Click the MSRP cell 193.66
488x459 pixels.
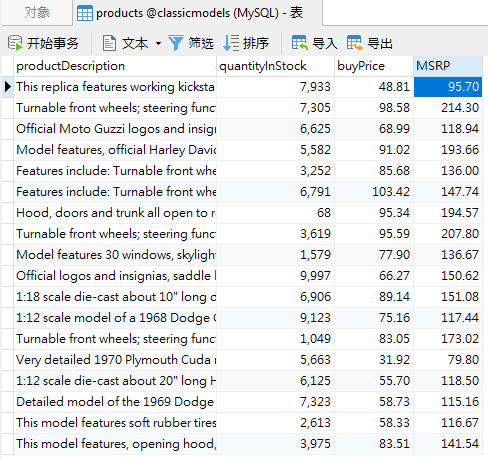click(x=448, y=150)
